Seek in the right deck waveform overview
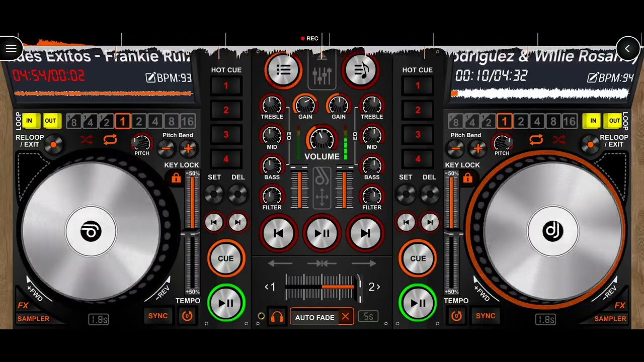Viewport: 644px width, 362px height. (x=540, y=94)
